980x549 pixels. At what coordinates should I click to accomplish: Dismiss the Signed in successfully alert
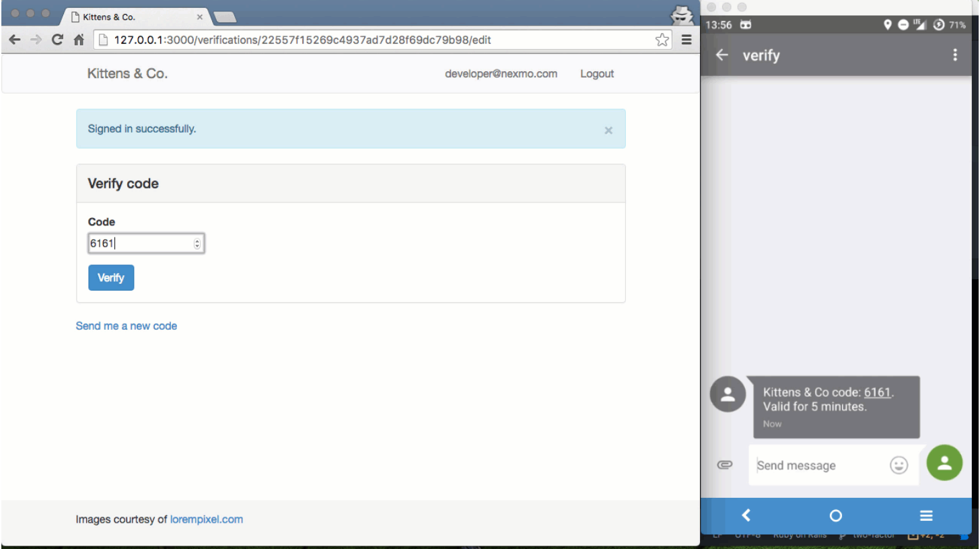608,130
